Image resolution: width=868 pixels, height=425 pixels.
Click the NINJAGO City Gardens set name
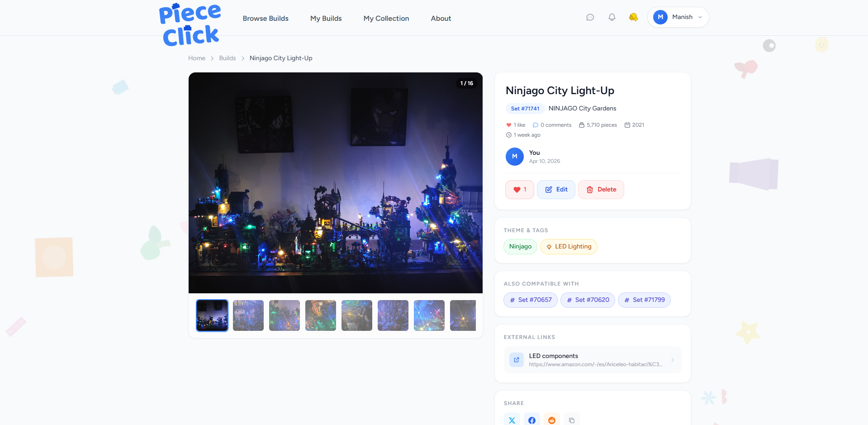pos(582,109)
